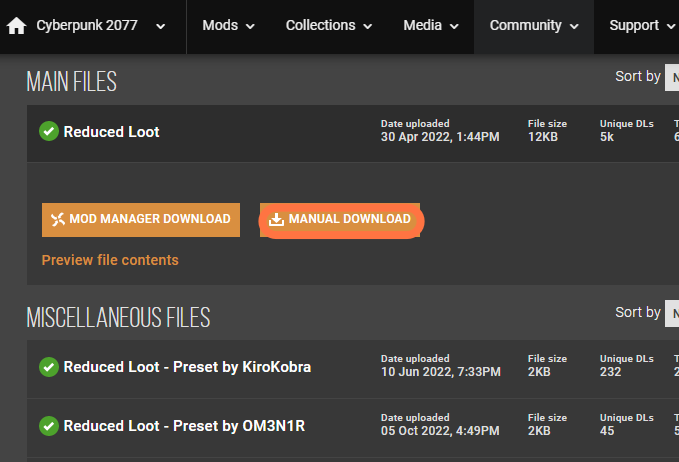Click the green checkmark beside Reduced Loot main file
Image resolution: width=679 pixels, height=462 pixels.
coord(49,131)
